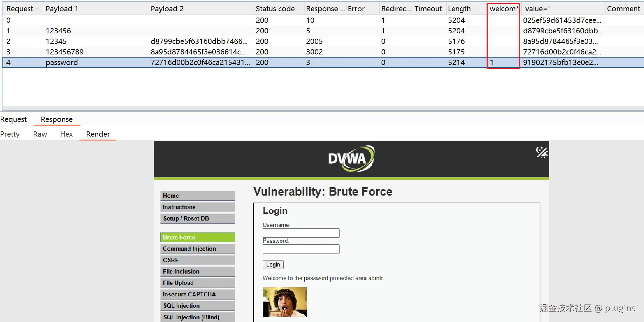
Task: Click the DVWA logo in the header
Action: (351, 159)
